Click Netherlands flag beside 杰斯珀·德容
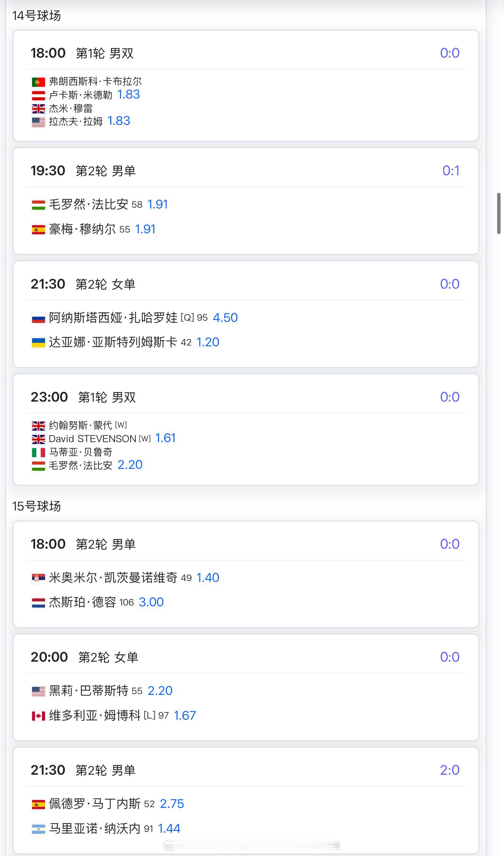 pyautogui.click(x=39, y=602)
